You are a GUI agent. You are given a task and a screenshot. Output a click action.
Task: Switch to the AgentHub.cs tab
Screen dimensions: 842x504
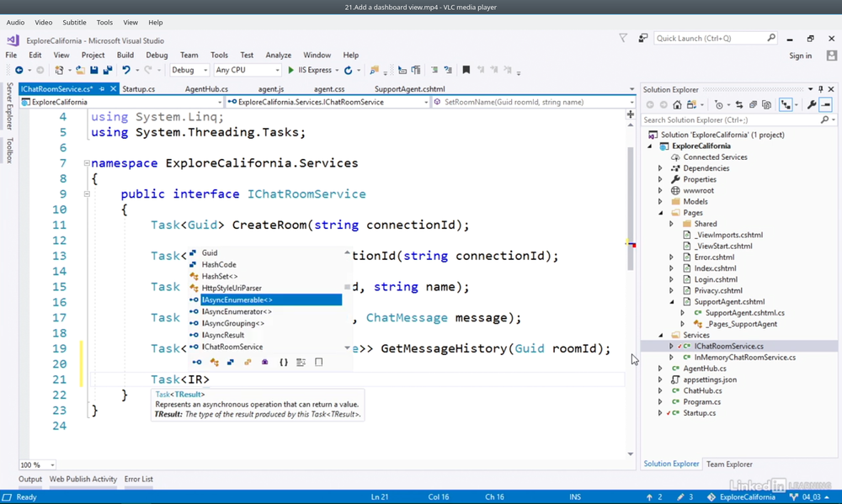click(x=206, y=89)
